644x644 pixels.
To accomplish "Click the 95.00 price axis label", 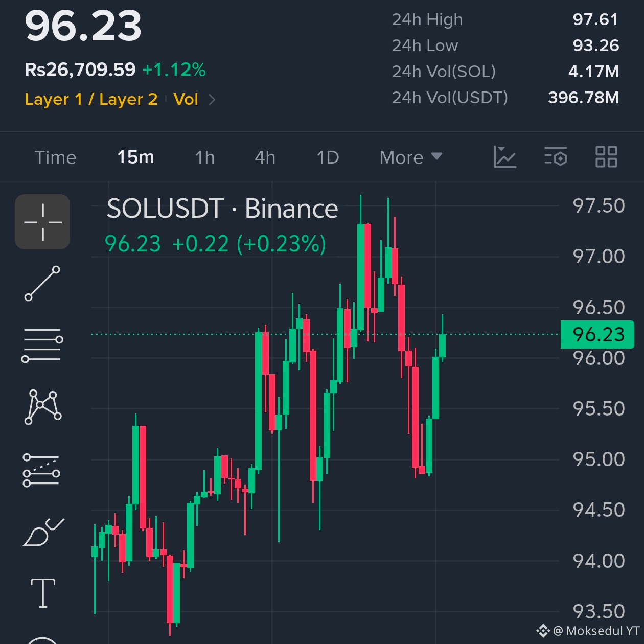I will (x=599, y=459).
